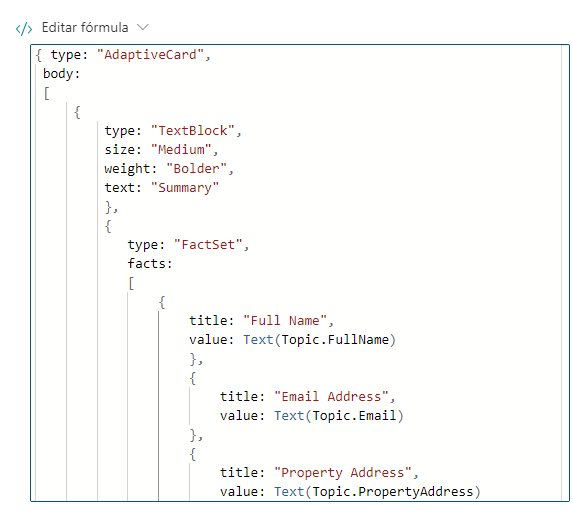Click the facts: property line
Image resolution: width=573 pixels, height=512 pixels.
click(x=150, y=264)
